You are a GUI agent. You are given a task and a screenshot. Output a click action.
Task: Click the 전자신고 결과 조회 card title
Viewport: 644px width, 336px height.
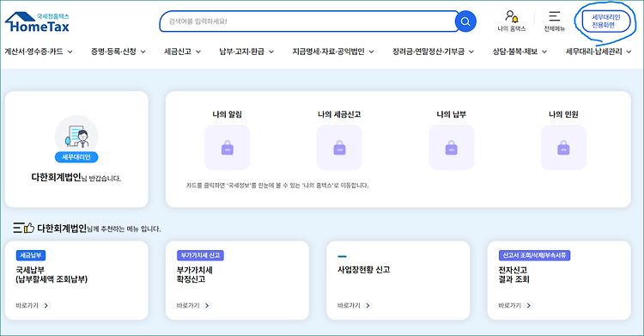pyautogui.click(x=513, y=275)
